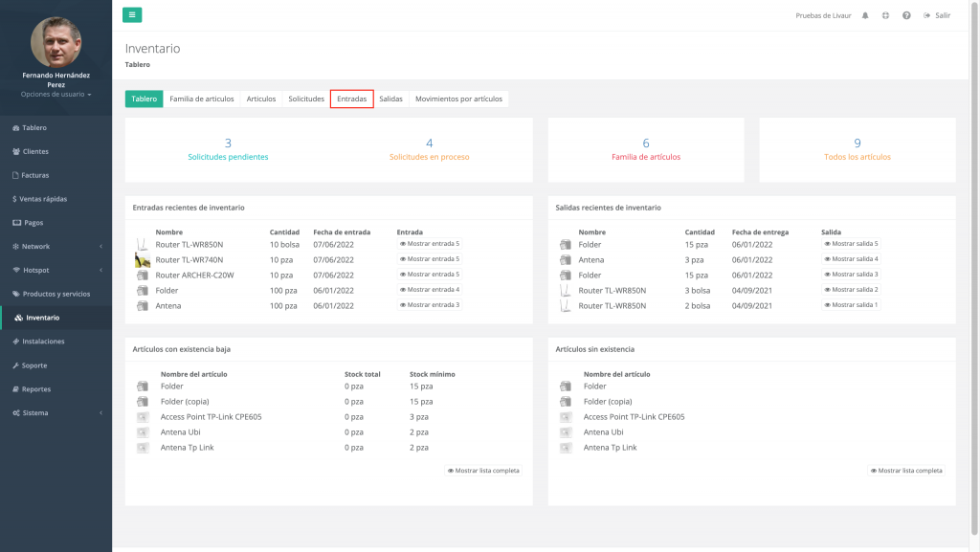The width and height of the screenshot is (980, 552).
Task: Click the Pruebas de Livaur label
Action: [x=823, y=15]
